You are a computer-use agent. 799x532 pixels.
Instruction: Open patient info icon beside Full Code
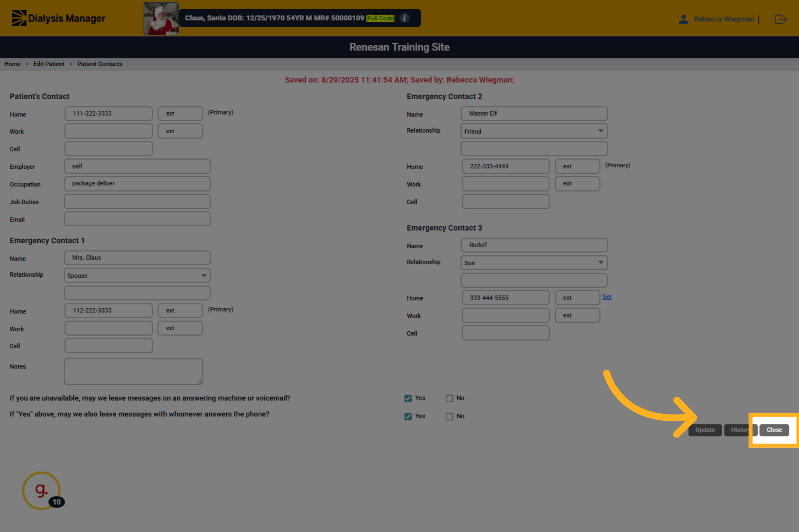point(404,18)
